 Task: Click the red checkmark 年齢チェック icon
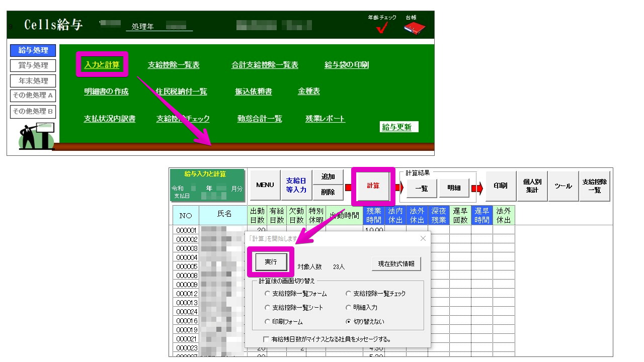pyautogui.click(x=382, y=28)
